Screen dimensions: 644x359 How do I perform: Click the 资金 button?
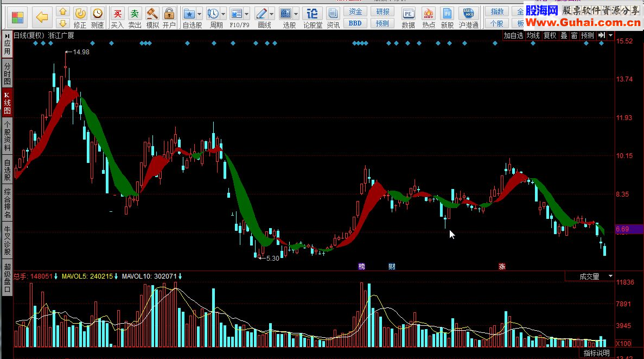pyautogui.click(x=355, y=11)
